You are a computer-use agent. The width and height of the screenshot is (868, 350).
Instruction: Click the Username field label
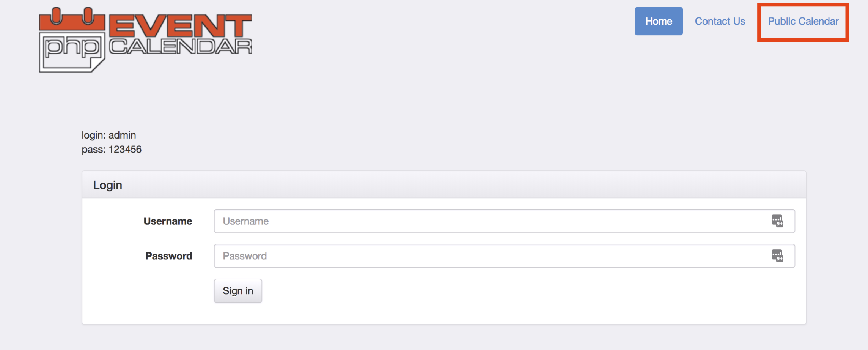168,221
